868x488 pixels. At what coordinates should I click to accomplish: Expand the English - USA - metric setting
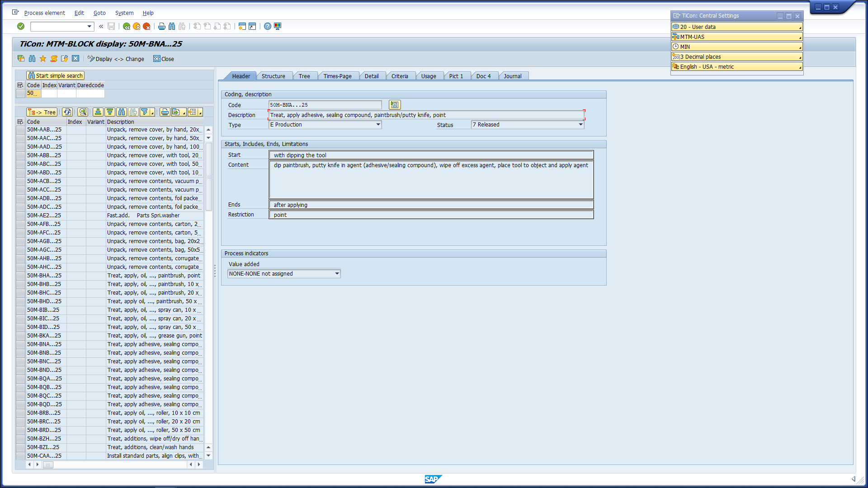(737, 67)
